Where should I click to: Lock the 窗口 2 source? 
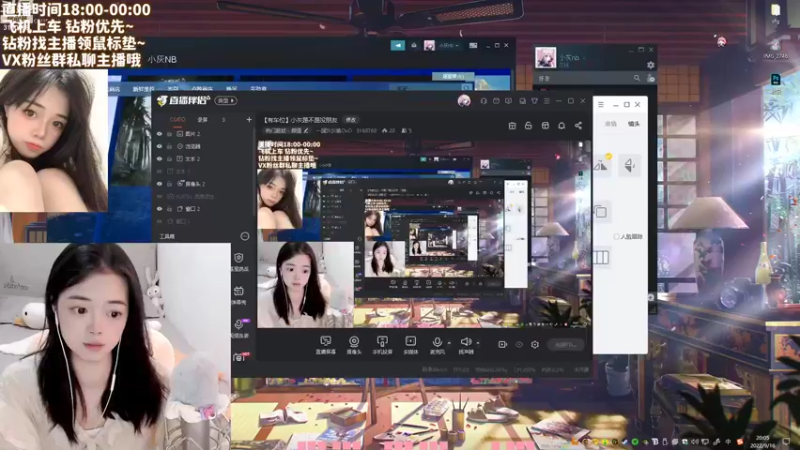point(169,209)
